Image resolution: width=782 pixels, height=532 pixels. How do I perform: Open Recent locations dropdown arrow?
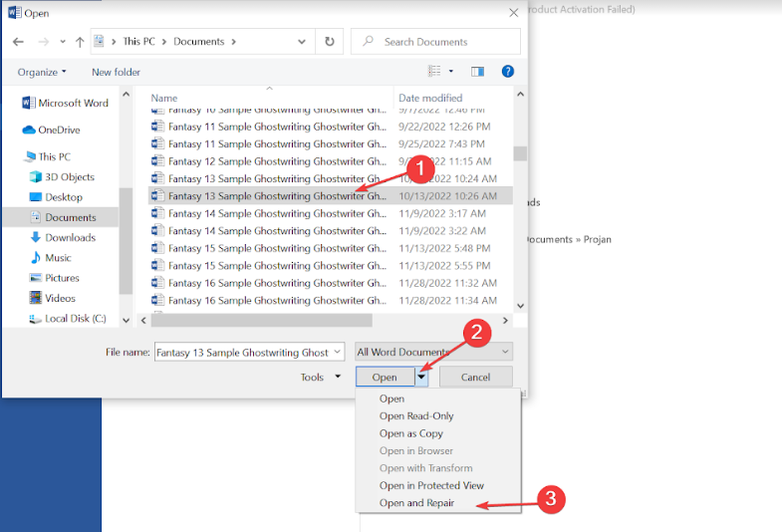[x=63, y=42]
